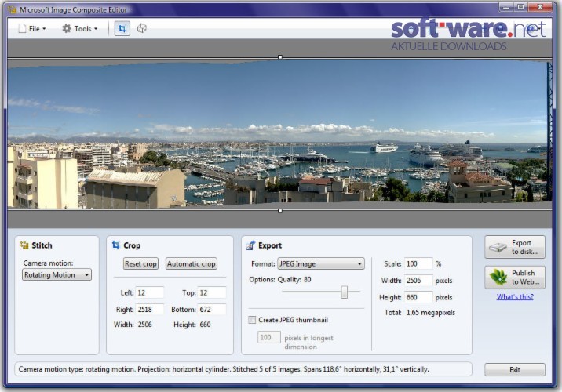This screenshot has height=392, width=562.
Task: Open the File menu
Action: click(32, 29)
